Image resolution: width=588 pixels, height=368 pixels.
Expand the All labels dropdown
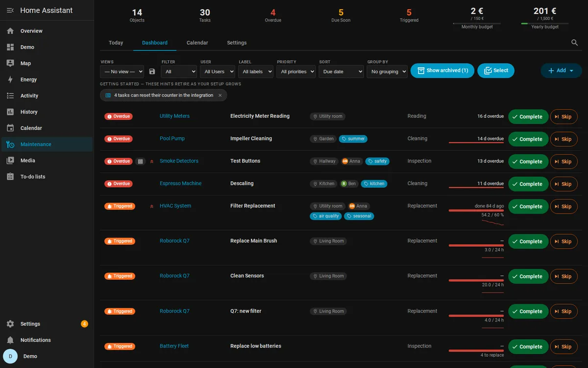256,72
